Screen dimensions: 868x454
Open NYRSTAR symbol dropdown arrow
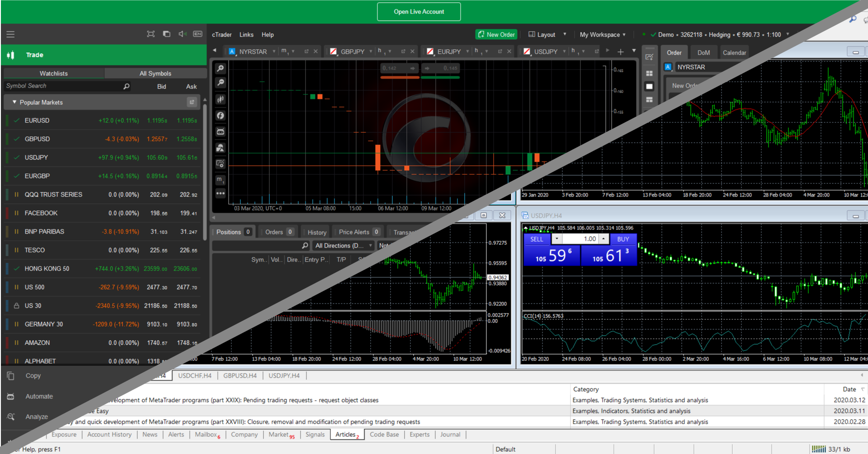click(274, 51)
